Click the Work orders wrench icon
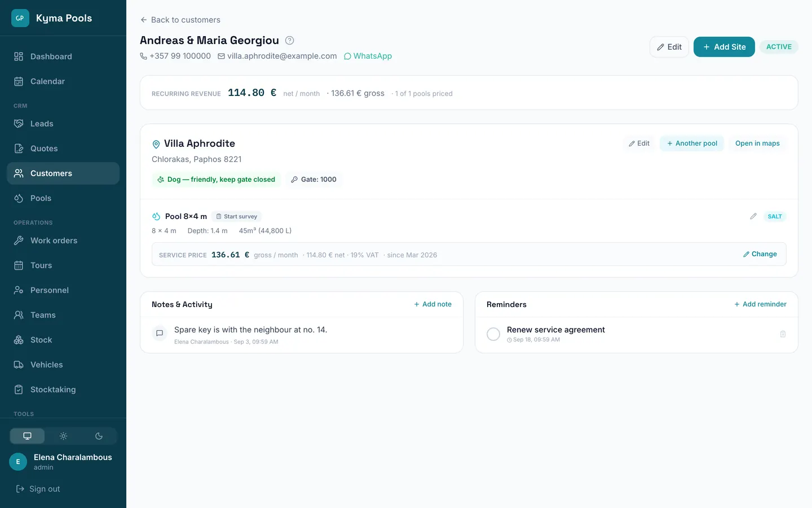 point(19,240)
